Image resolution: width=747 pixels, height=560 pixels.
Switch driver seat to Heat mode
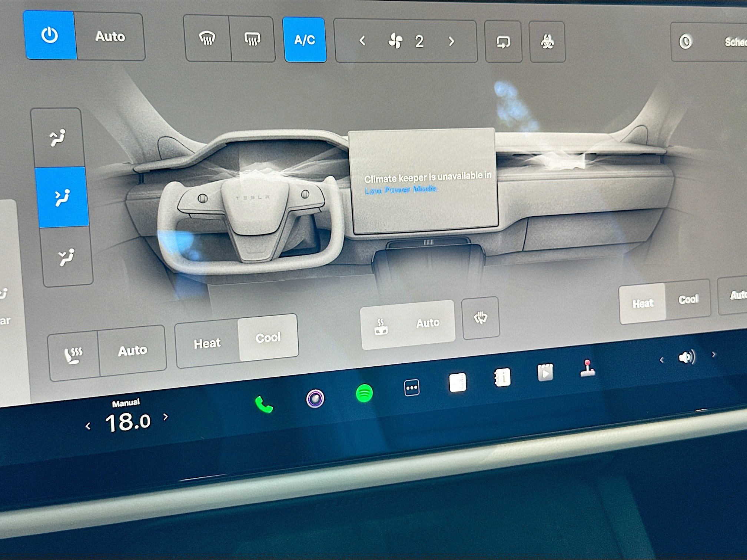tap(207, 343)
